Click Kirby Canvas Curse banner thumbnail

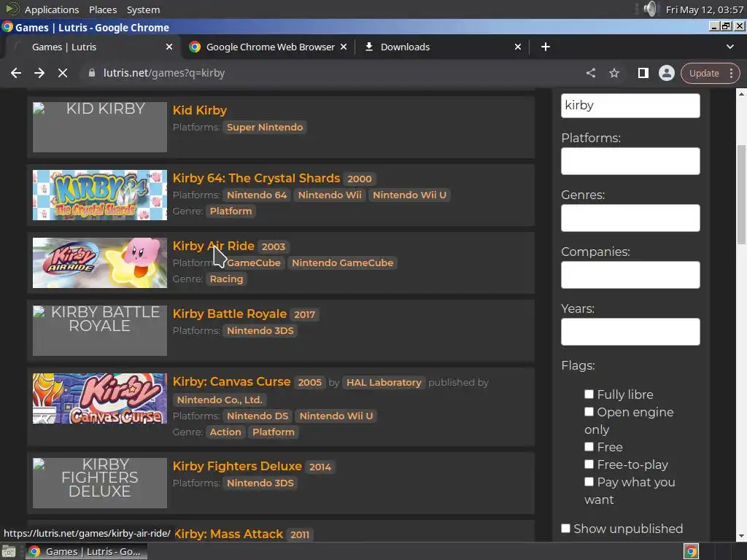pos(99,399)
